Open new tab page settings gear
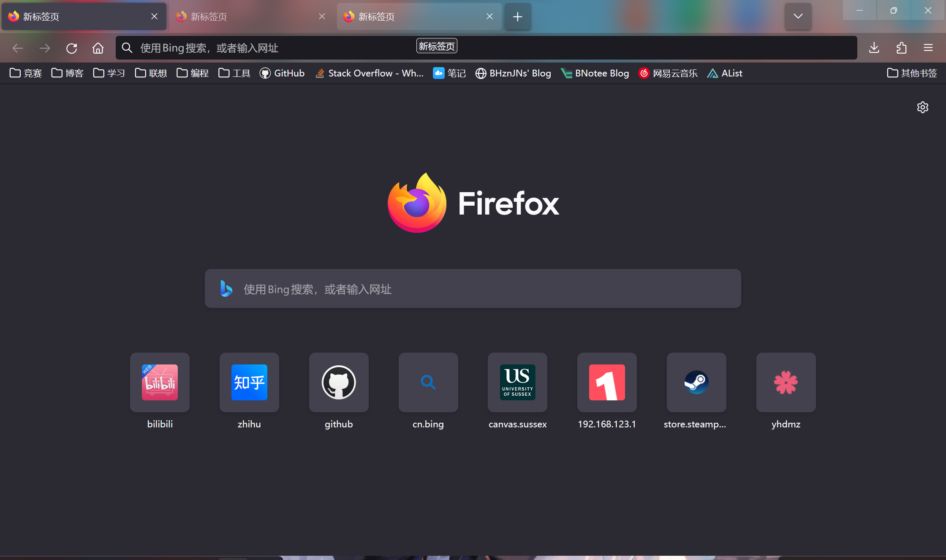Image resolution: width=946 pixels, height=560 pixels. click(923, 107)
